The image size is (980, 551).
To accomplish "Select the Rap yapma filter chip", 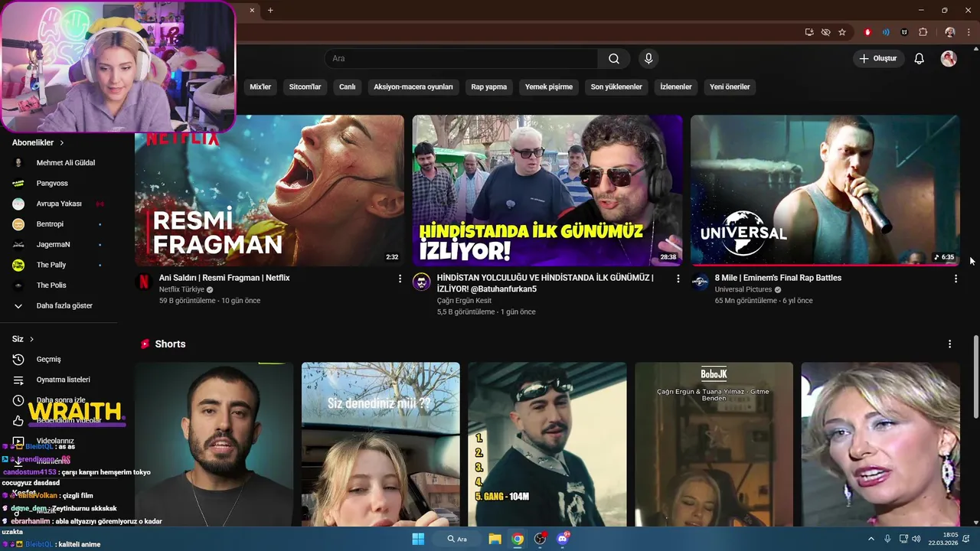I will [x=489, y=87].
